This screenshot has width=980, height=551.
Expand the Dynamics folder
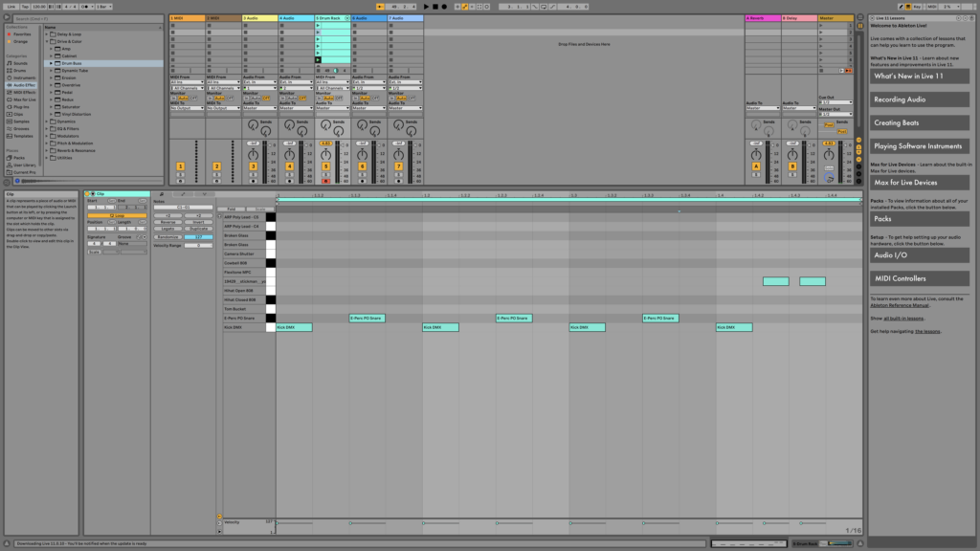pos(47,121)
